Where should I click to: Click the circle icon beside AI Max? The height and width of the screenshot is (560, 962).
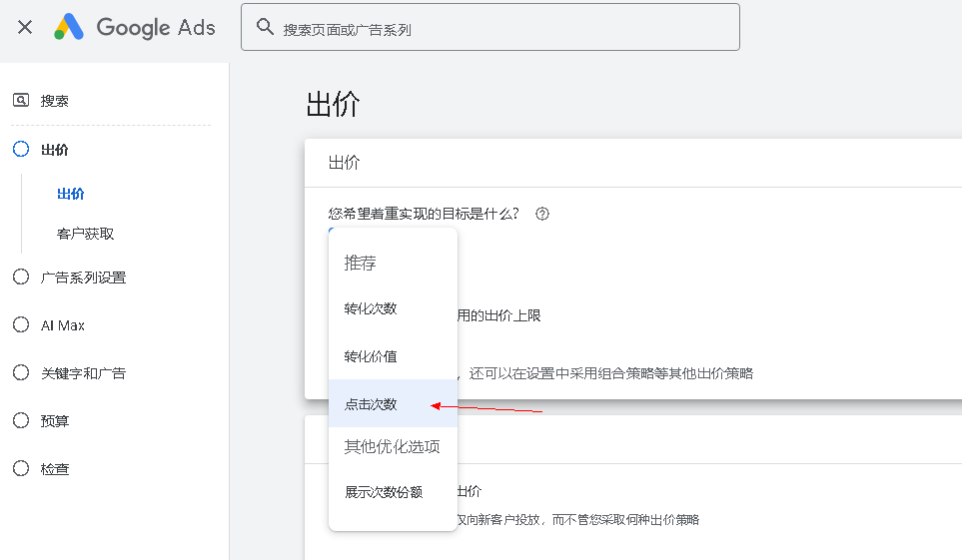click(21, 324)
